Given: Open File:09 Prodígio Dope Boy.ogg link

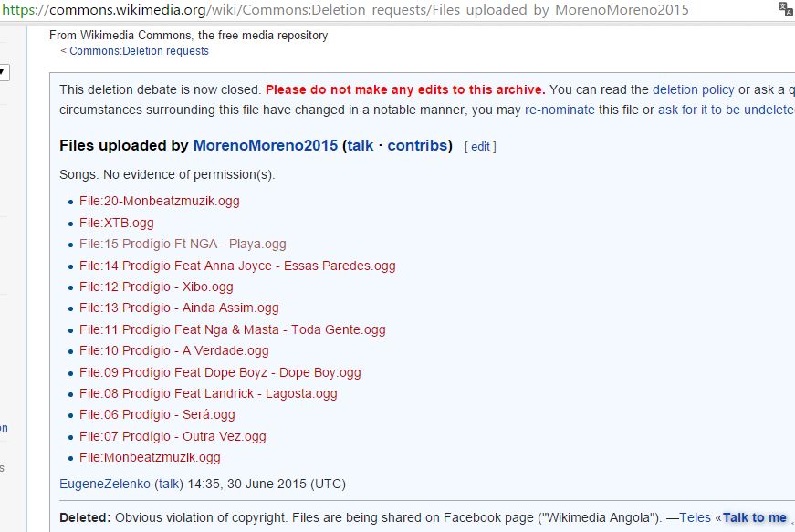Looking at the screenshot, I should click(x=220, y=373).
